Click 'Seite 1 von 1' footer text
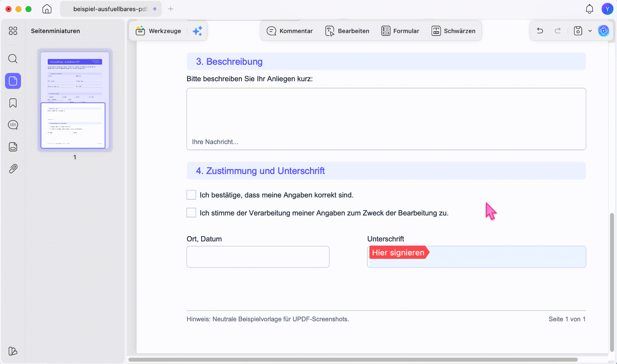This screenshot has width=617, height=364. (567, 319)
